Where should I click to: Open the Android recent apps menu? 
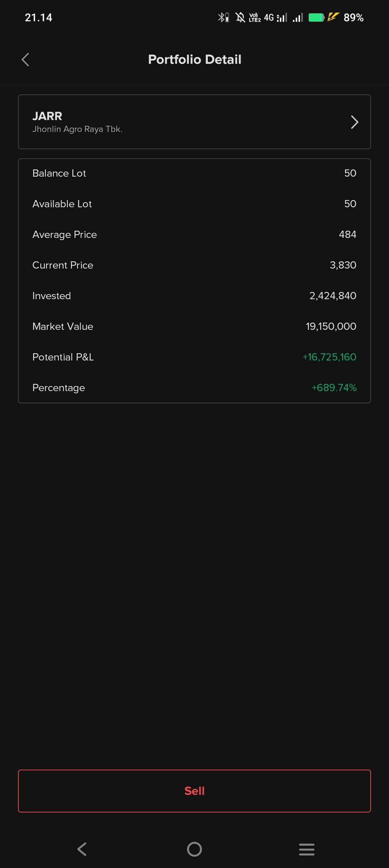(307, 849)
